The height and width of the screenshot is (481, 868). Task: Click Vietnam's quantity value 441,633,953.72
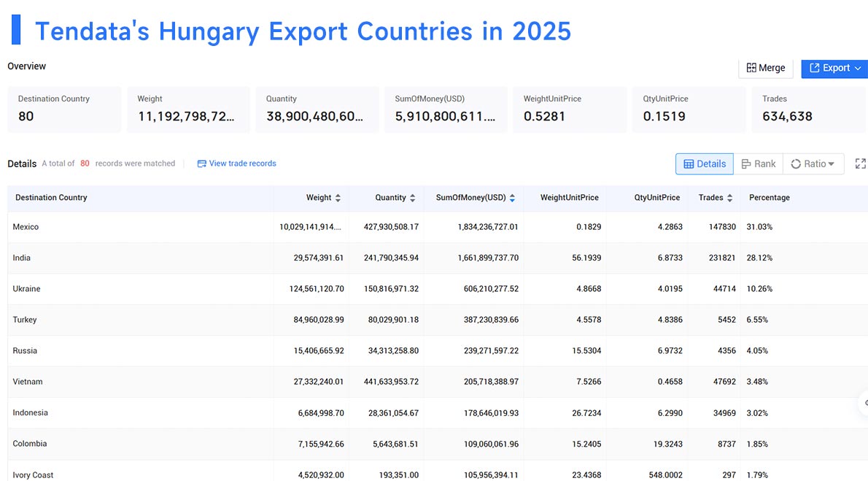click(391, 382)
